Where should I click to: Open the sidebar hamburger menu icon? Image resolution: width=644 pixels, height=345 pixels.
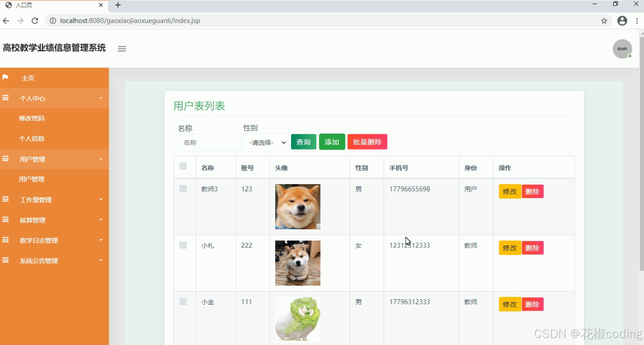coord(122,49)
